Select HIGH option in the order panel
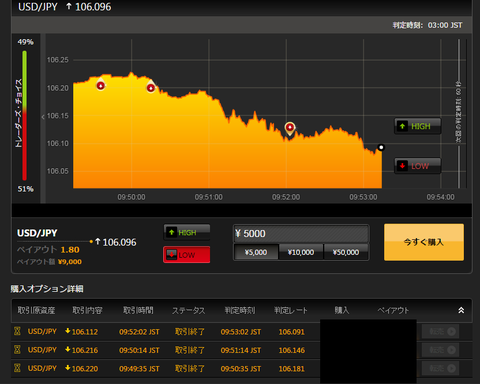480x384 pixels. pyautogui.click(x=187, y=232)
